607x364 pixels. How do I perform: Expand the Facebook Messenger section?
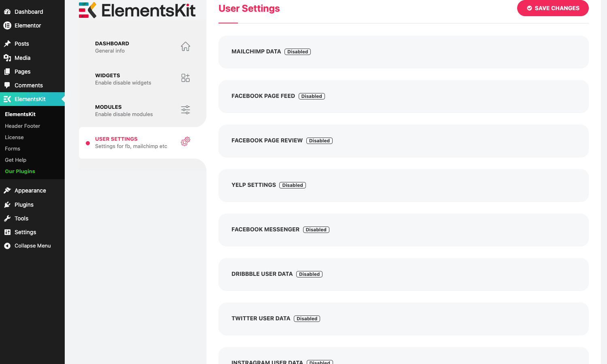(x=403, y=230)
